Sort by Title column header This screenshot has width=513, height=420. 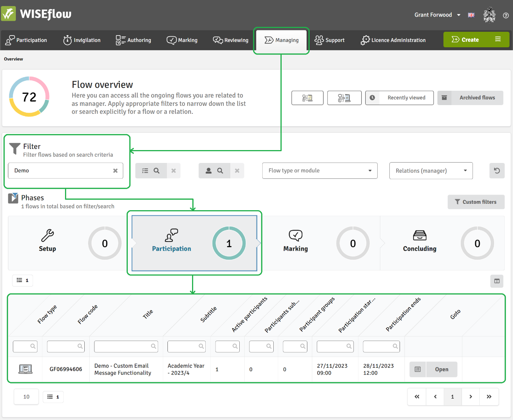tap(148, 314)
